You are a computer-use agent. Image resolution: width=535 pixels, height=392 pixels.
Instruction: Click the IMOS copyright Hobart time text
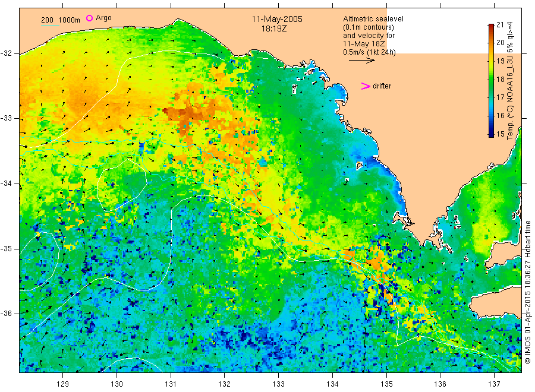[527, 292]
